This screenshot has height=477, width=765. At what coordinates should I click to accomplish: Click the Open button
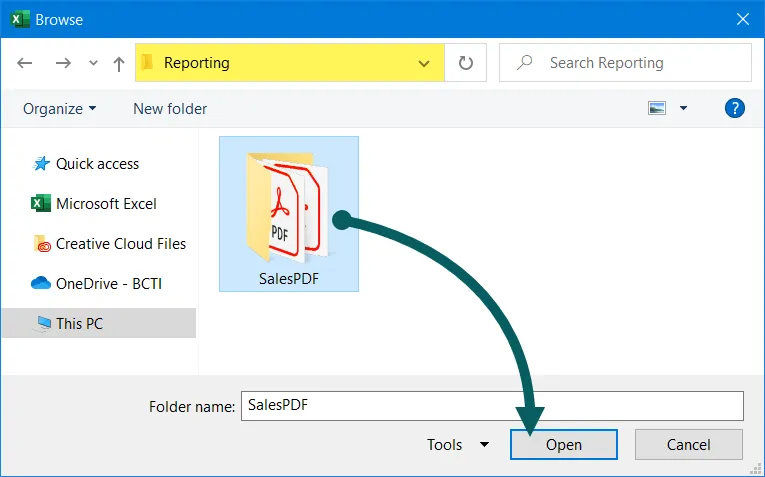click(x=563, y=445)
